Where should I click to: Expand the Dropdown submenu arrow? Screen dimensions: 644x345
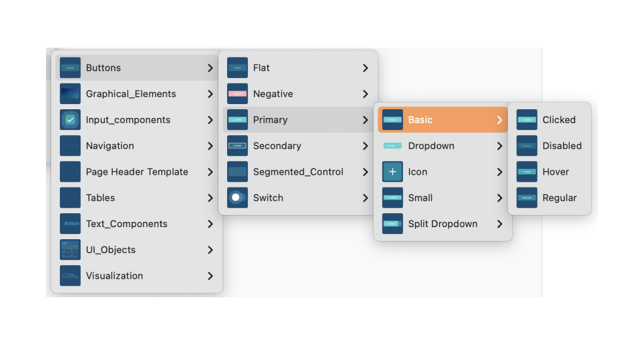pos(500,146)
